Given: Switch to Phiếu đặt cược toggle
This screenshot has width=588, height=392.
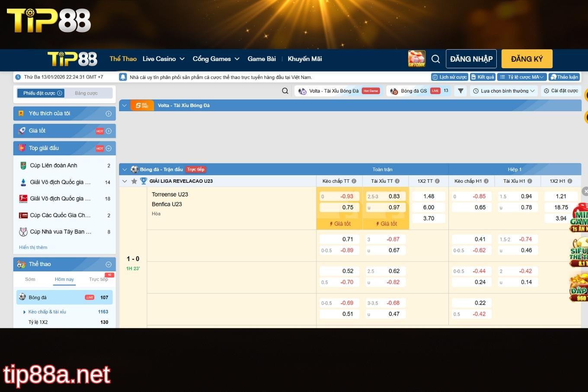Looking at the screenshot, I should tap(42, 93).
